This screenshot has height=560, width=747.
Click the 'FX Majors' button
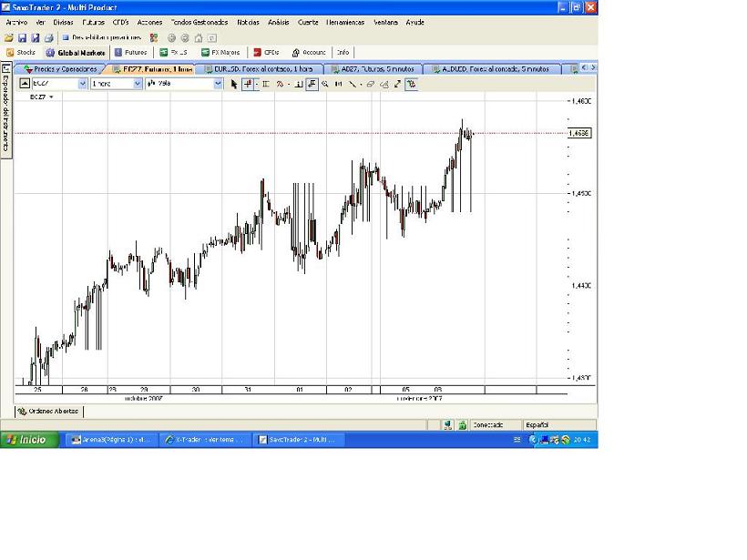click(221, 53)
